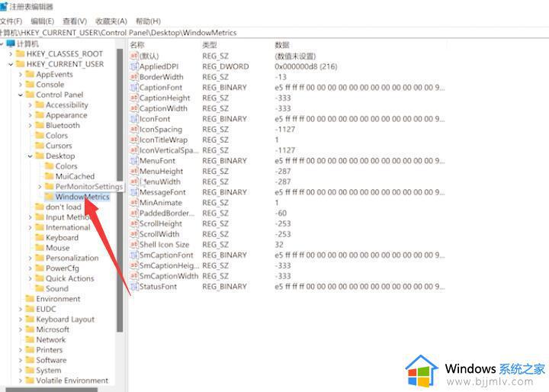Open the 查看(V) menu

point(75,21)
